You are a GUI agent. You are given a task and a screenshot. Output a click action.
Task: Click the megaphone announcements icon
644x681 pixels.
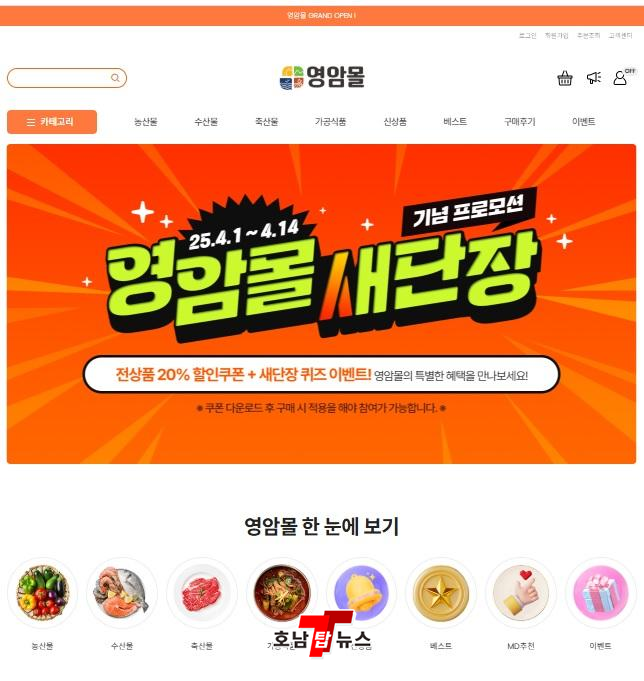594,78
